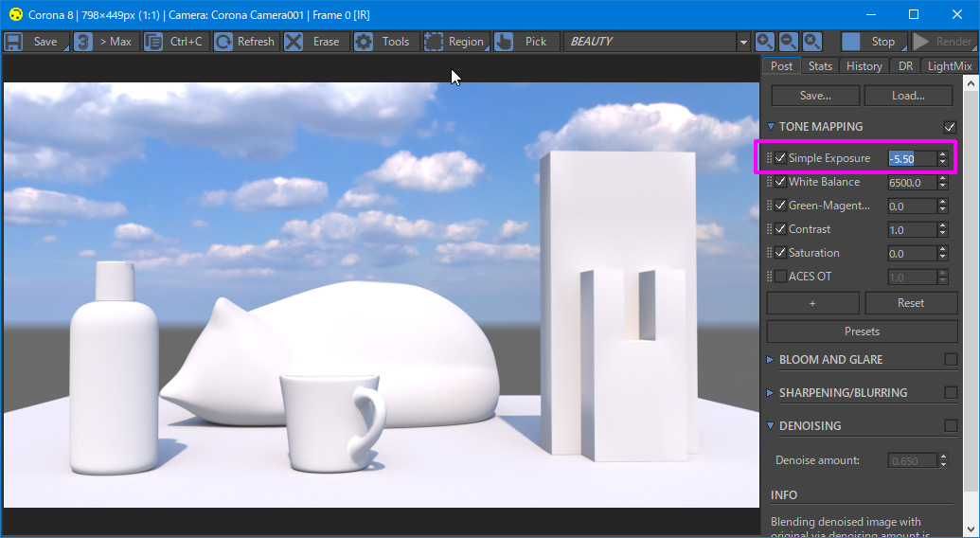This screenshot has width=980, height=538.
Task: Send render to Max with the '> Max' icon
Action: [x=84, y=42]
